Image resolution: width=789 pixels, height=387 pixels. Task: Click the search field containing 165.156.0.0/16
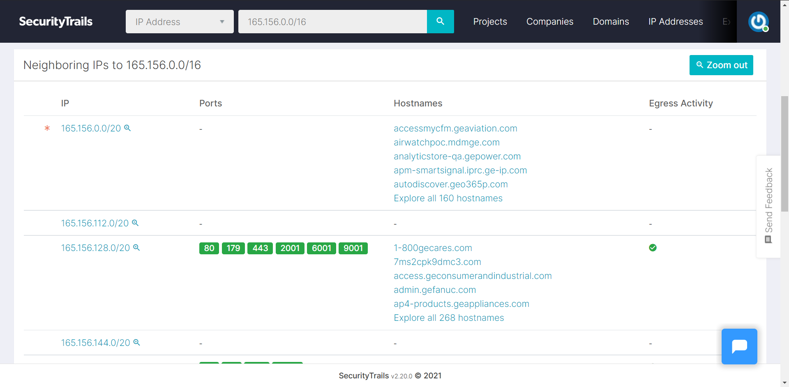tap(333, 22)
